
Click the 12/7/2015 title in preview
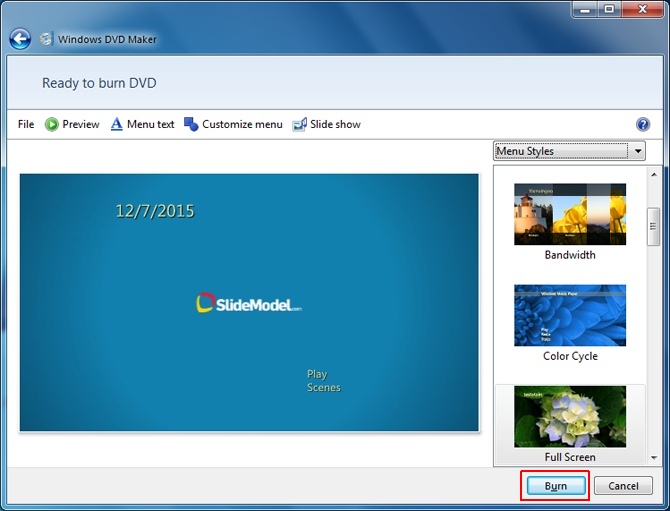tap(155, 211)
